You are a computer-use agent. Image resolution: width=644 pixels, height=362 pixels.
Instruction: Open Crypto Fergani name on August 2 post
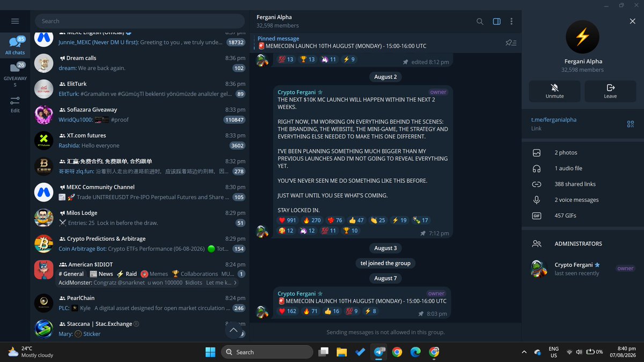pos(297,92)
